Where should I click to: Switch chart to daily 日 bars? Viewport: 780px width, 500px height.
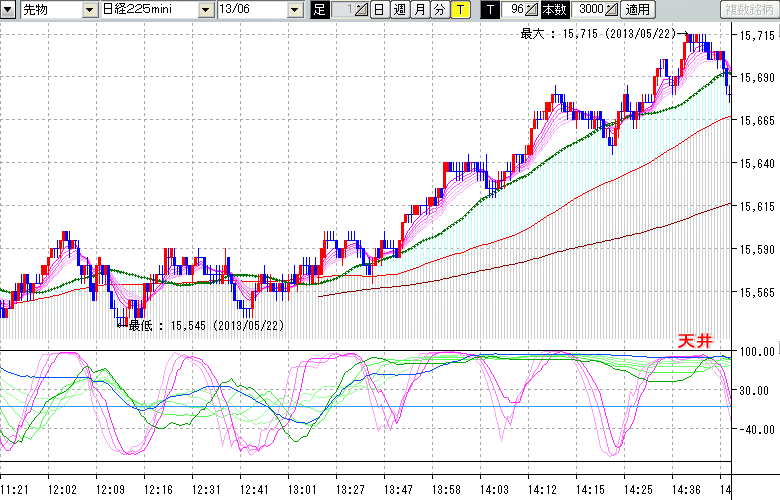378,10
